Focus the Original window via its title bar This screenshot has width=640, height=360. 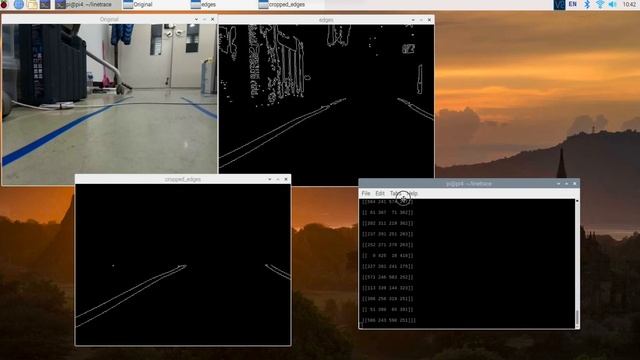109,19
